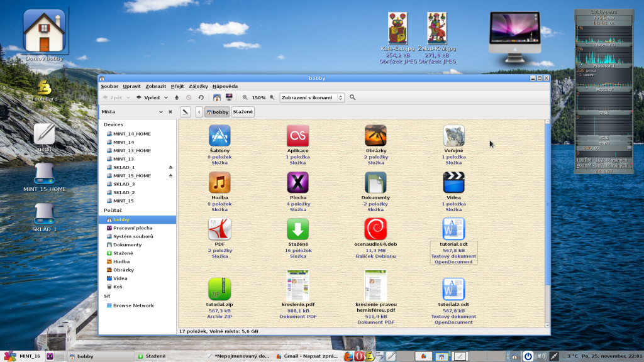
Task: Open Kule-Eso.jpg on the desktop
Action: coord(397,28)
